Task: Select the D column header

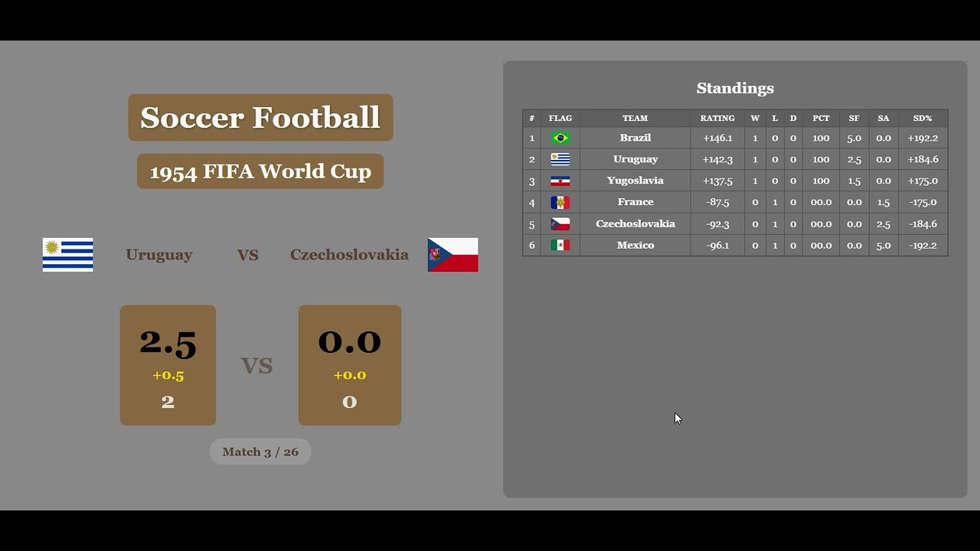Action: (x=793, y=119)
